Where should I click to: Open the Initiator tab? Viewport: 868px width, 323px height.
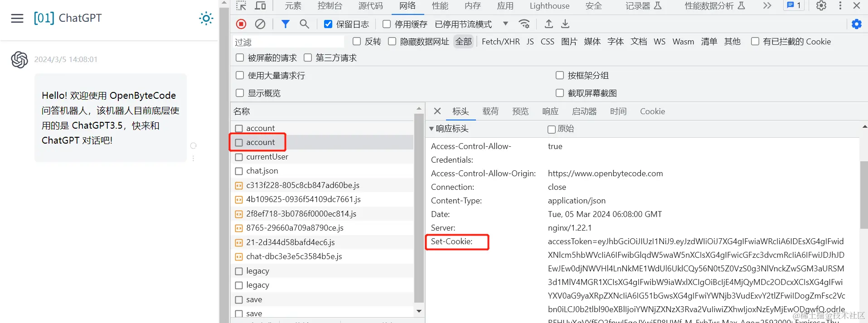(x=584, y=111)
